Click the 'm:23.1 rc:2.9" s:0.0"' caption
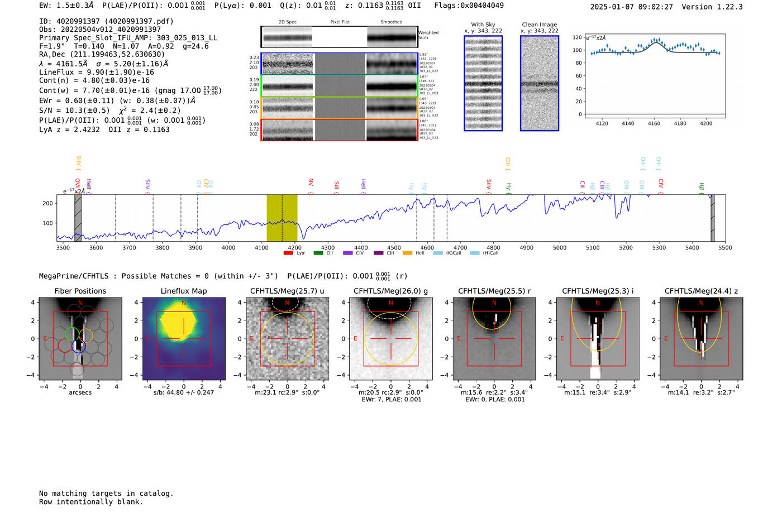Screen dimensions: 782x532 point(287,392)
